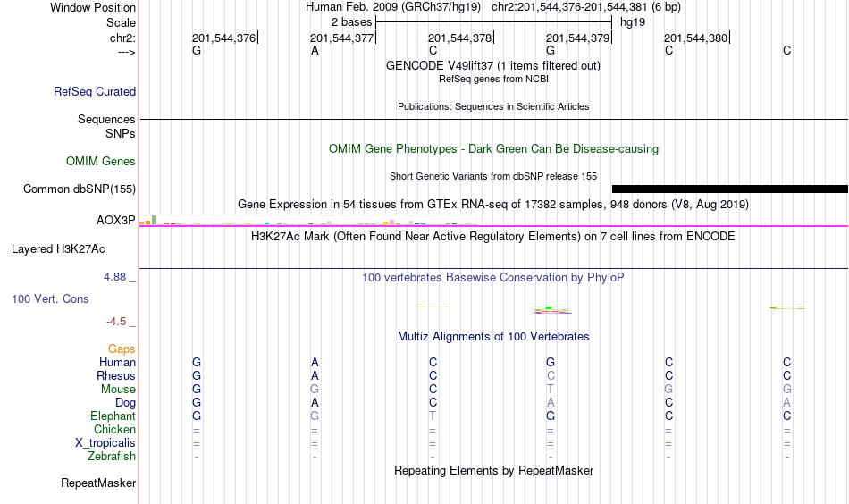The width and height of the screenshot is (849, 504).
Task: Click Repeating Elements by RepeatMasker title
Action: click(x=494, y=470)
